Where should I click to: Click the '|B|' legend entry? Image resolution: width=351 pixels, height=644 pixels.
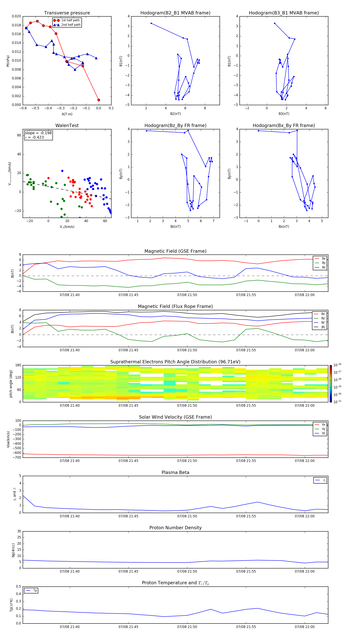pyautogui.click(x=320, y=327)
